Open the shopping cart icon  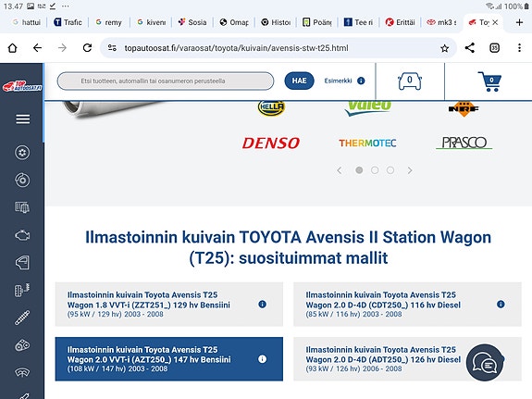coord(489,81)
